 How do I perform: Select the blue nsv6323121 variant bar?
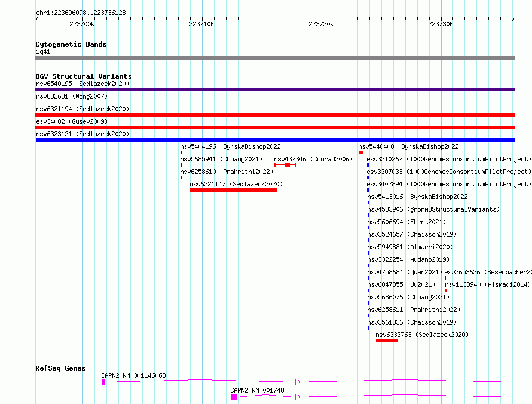pyautogui.click(x=275, y=140)
